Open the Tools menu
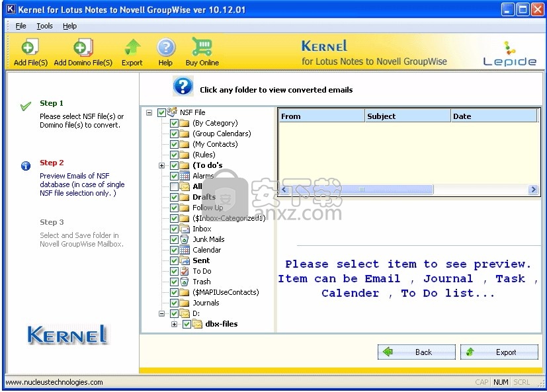Viewport: 547px width, 392px height. click(x=45, y=26)
